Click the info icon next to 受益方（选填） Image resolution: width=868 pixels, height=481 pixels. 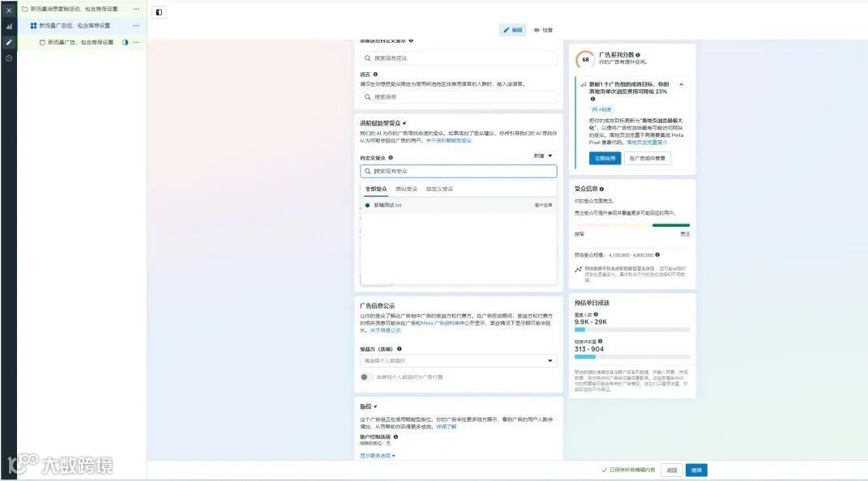coord(399,349)
